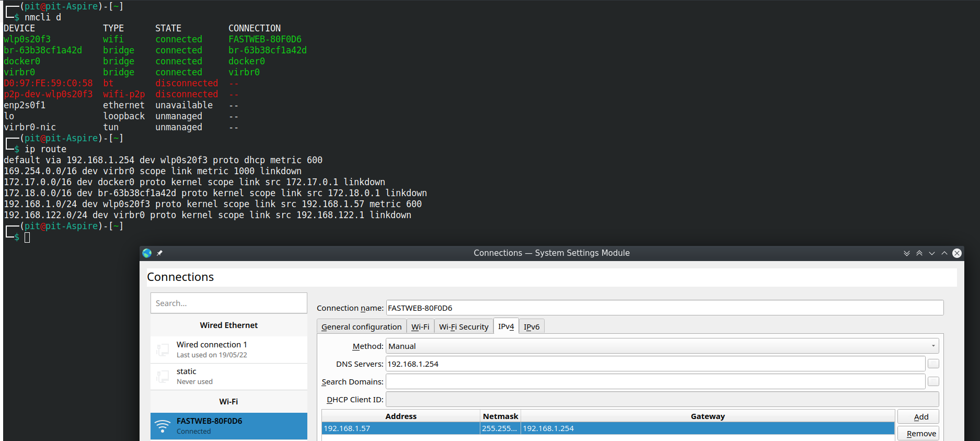980x441 pixels.
Task: Click netmask cell 255.255...
Action: pyautogui.click(x=500, y=428)
